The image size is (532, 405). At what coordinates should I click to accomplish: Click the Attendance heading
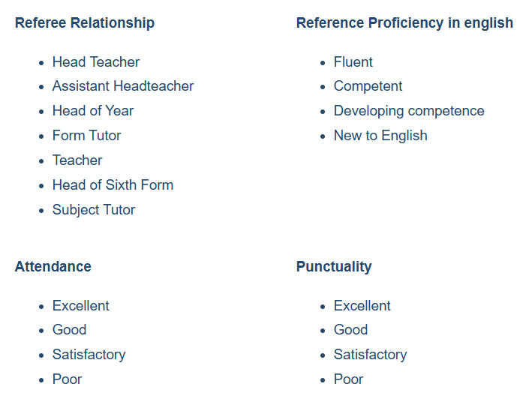coord(53,266)
